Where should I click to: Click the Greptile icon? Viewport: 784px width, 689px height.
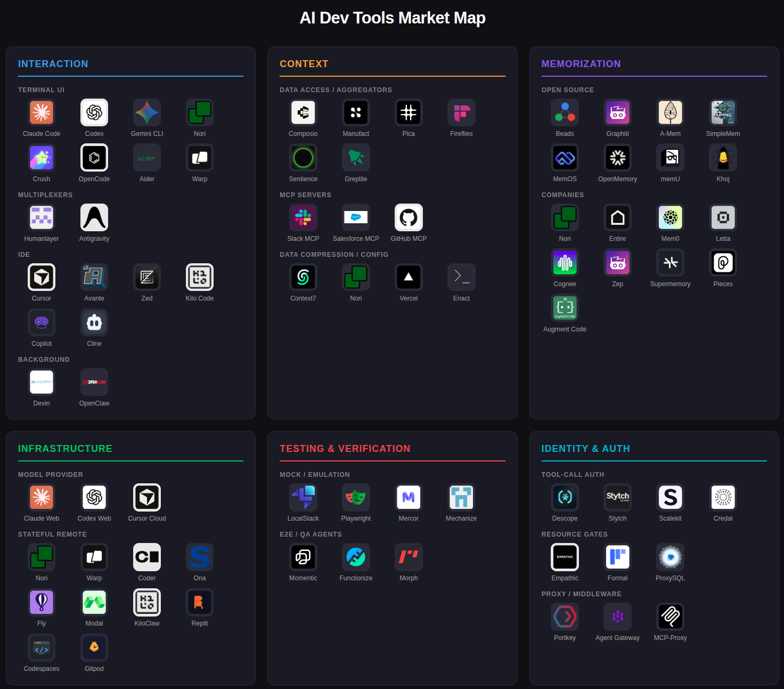(356, 158)
